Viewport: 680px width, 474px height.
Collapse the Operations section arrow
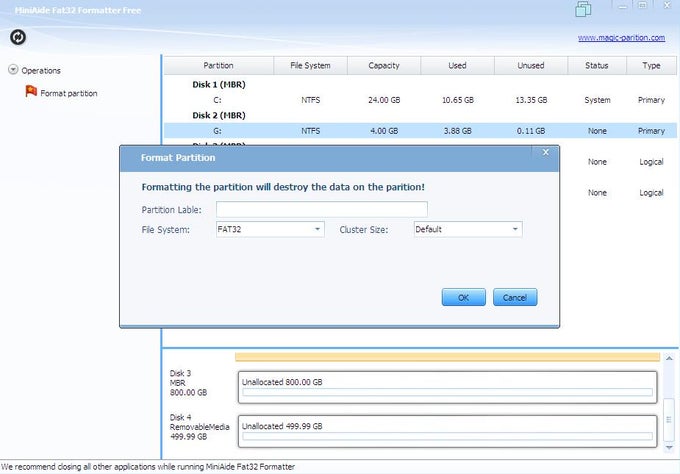click(13, 70)
